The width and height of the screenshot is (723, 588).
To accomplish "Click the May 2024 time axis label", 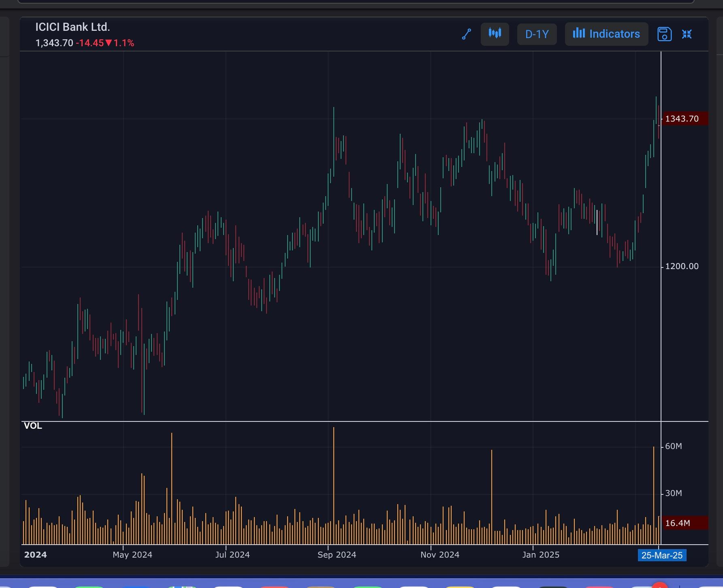I will point(132,555).
